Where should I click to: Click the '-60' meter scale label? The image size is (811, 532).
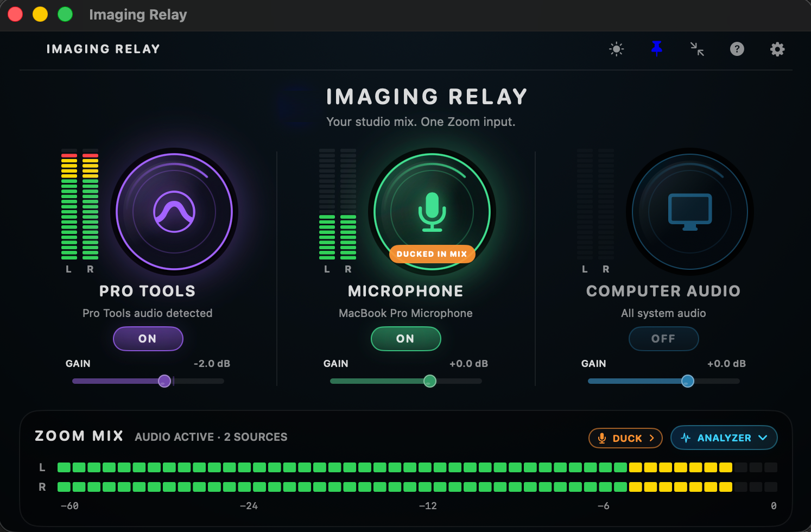pyautogui.click(x=69, y=506)
